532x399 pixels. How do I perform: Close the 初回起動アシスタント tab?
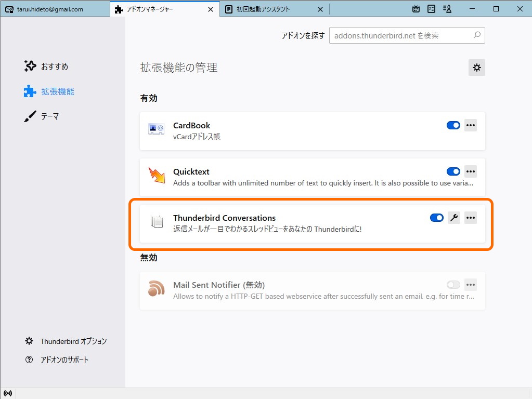coord(320,9)
